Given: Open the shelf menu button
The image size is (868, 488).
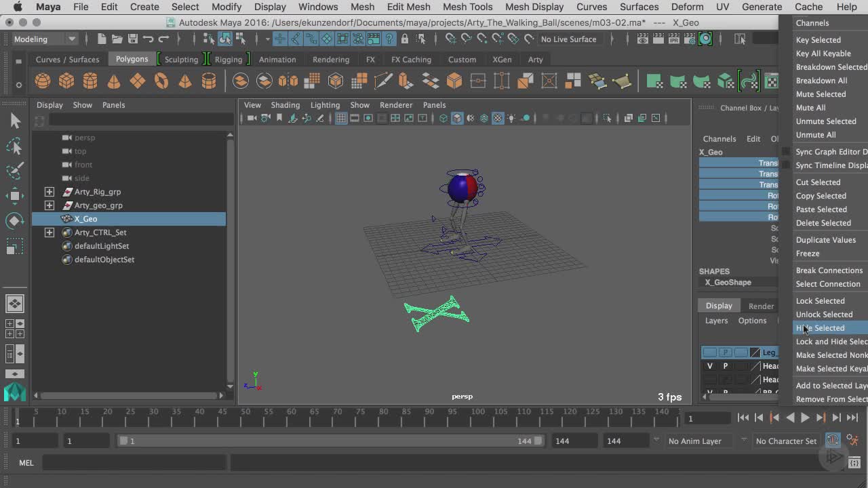Looking at the screenshot, I should coord(19,61).
